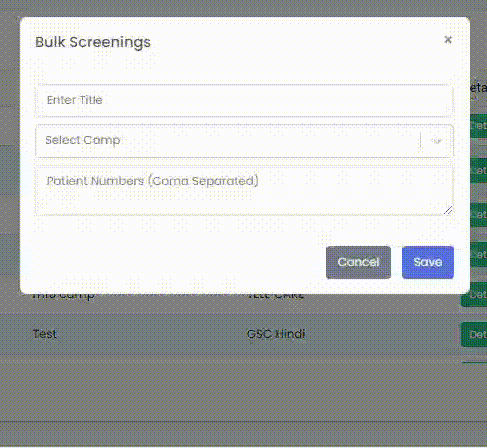The height and width of the screenshot is (448, 487).
Task: Close the Bulk Screenings dialog
Action: pos(448,40)
